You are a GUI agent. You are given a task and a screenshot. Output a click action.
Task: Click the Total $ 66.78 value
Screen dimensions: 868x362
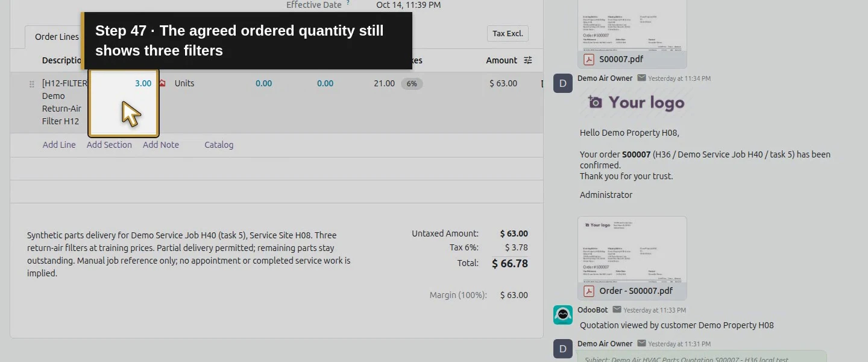tap(510, 263)
